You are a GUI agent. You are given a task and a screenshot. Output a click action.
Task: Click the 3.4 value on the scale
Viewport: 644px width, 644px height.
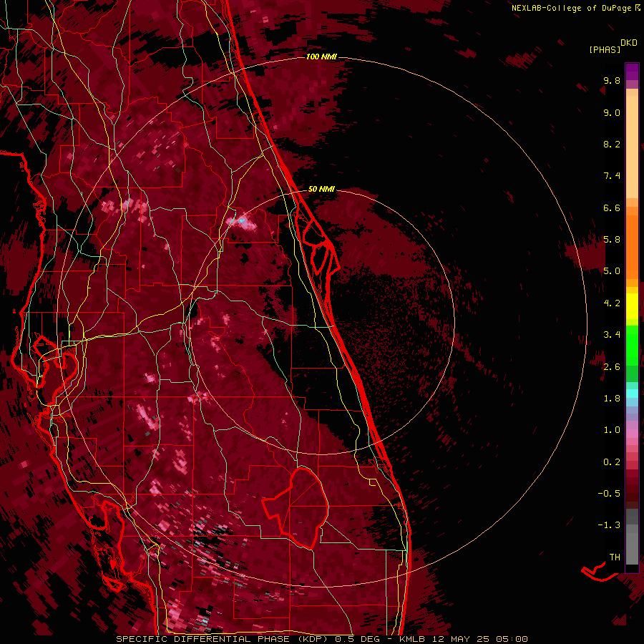pos(612,335)
